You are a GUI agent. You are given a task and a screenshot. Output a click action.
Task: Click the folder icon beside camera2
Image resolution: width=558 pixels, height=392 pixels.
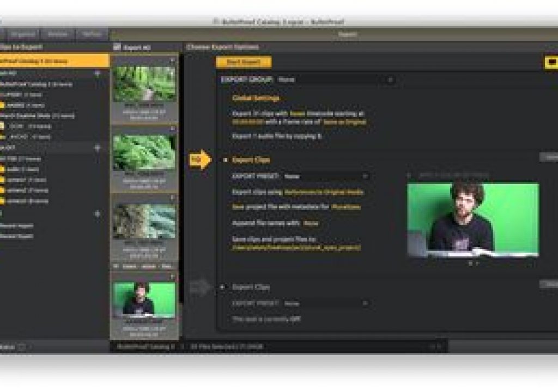[2, 191]
